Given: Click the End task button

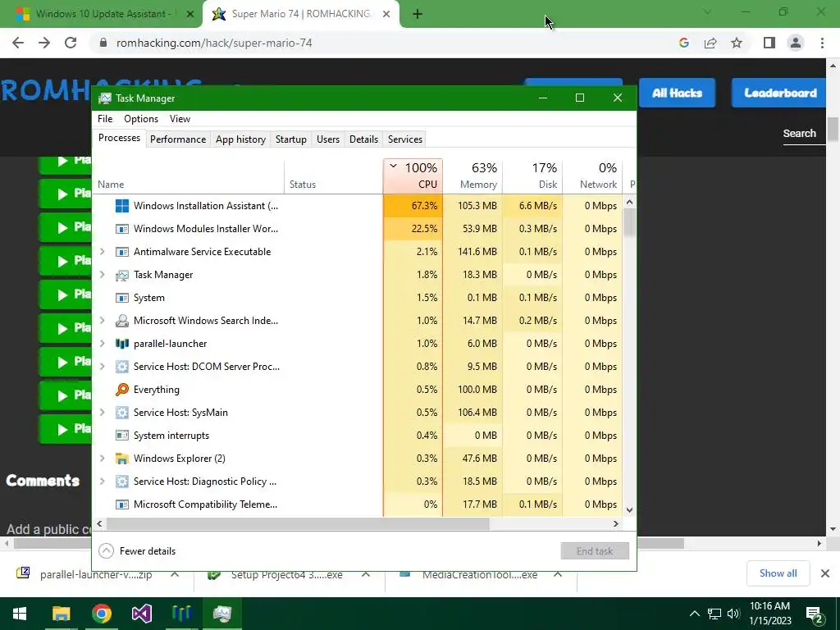Looking at the screenshot, I should 595,550.
